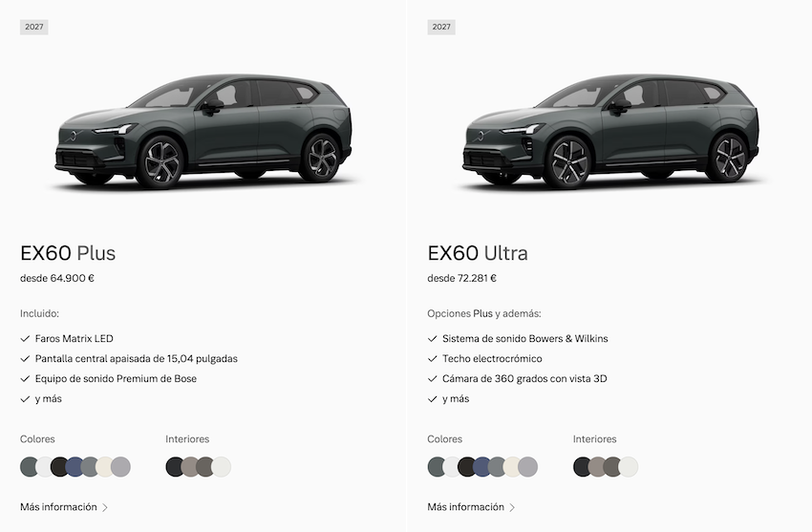Pick the dark green-gray color on EX60 Ultra
Screen dimensions: 812x532
click(x=438, y=467)
